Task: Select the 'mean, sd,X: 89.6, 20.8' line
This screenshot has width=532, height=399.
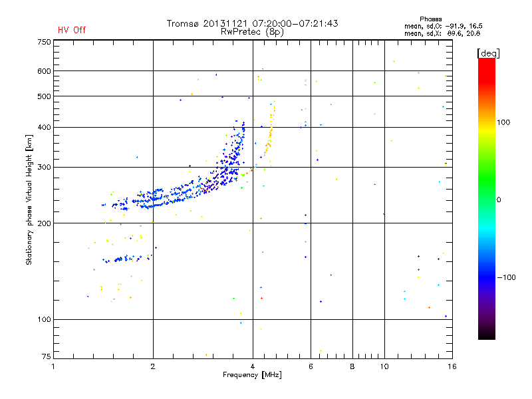Action: click(442, 33)
